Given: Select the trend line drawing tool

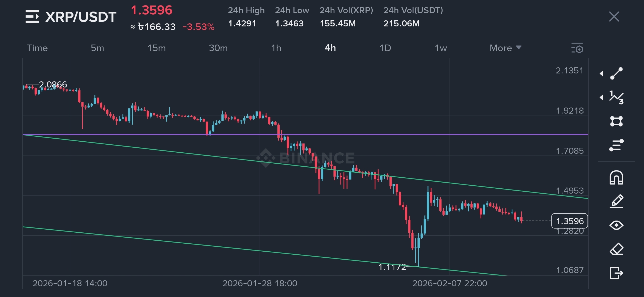Looking at the screenshot, I should coord(616,73).
